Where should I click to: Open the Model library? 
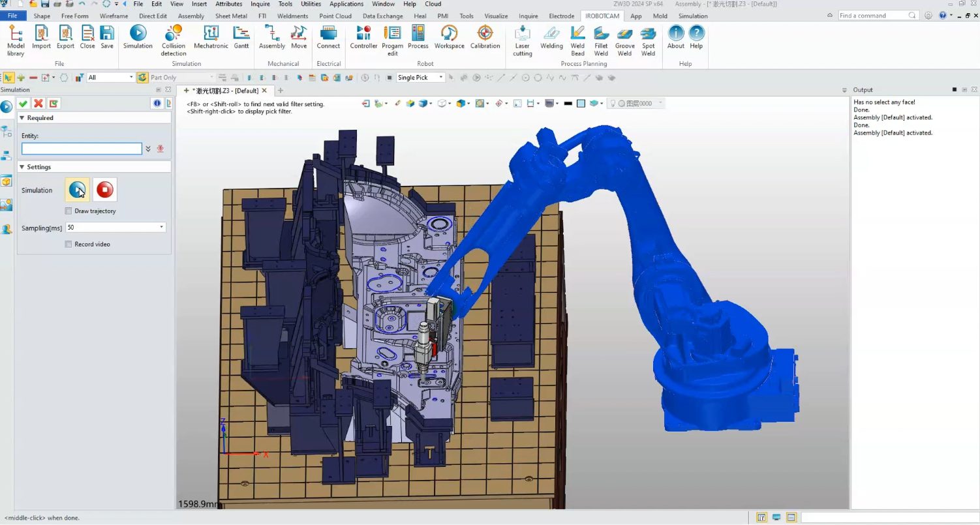tap(15, 39)
